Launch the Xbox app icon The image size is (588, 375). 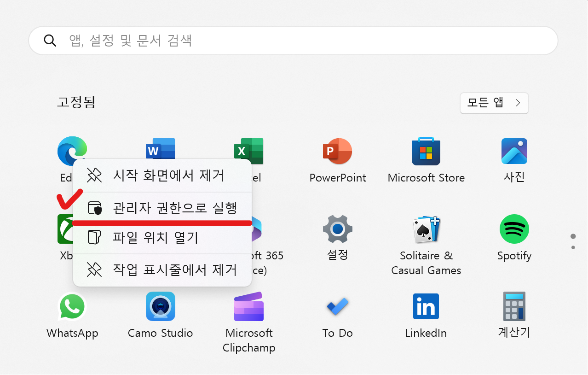pyautogui.click(x=65, y=229)
